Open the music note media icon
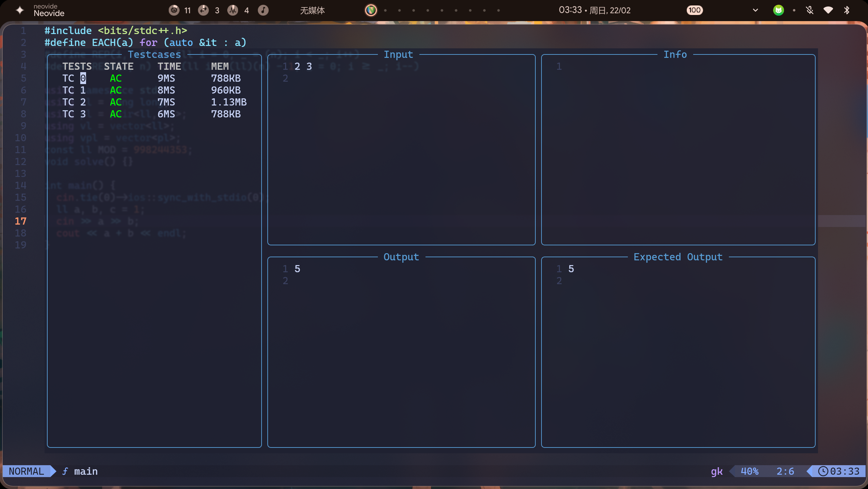 tap(263, 10)
